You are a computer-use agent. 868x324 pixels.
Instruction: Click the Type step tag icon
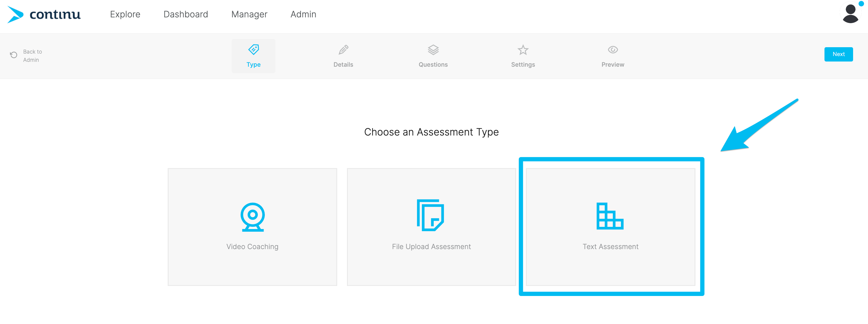[254, 50]
